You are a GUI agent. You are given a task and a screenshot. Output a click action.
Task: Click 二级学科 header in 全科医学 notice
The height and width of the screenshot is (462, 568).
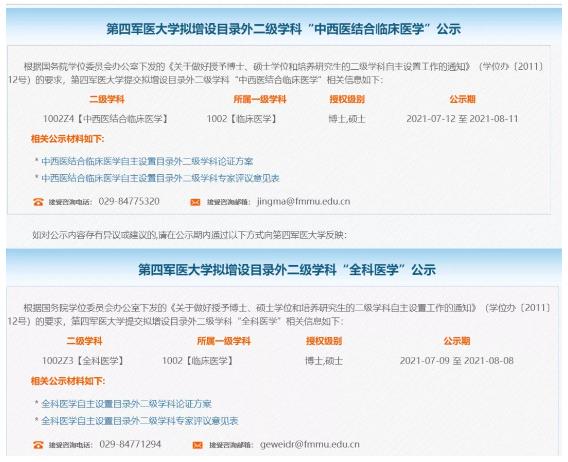84,341
